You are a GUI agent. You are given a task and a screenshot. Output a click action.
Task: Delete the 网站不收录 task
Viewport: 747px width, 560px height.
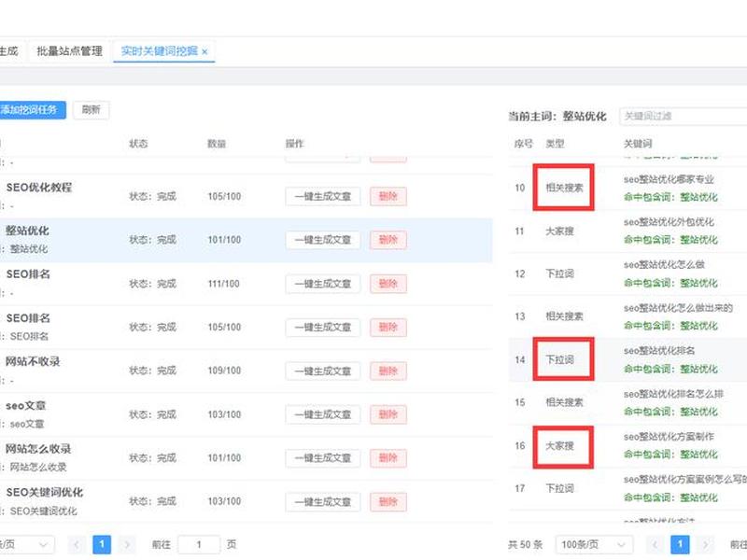click(388, 371)
